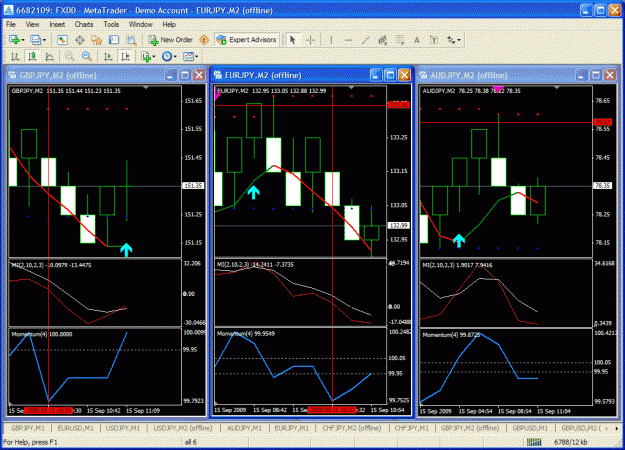Screen dimensions: 625x450
Task: Open the Charts menu
Action: (84, 24)
